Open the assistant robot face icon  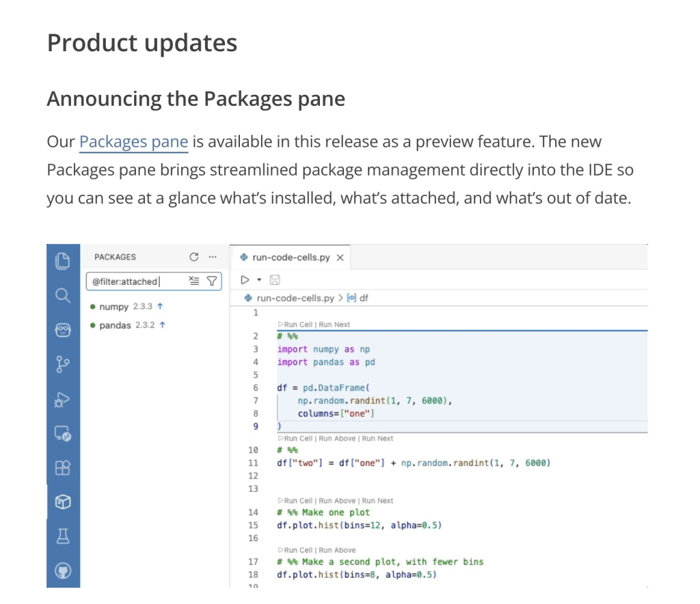coord(62,330)
